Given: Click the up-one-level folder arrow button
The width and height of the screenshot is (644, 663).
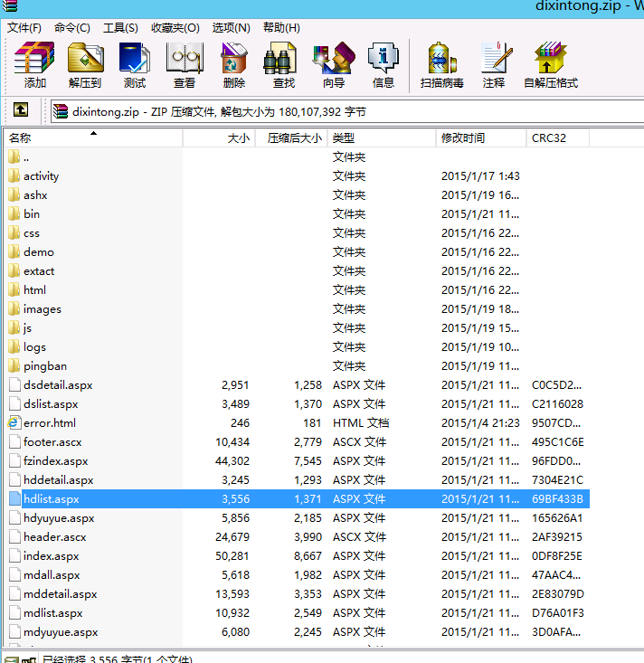Looking at the screenshot, I should [x=21, y=110].
